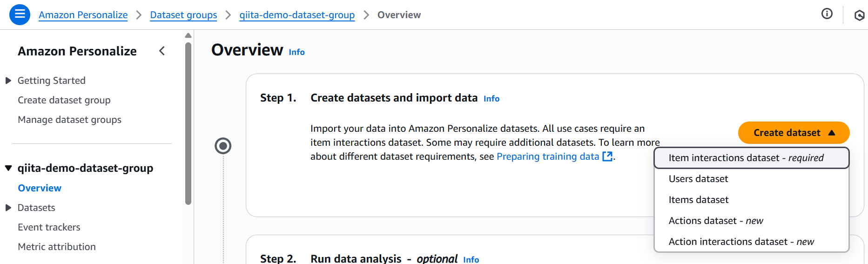Open the Dataset groups breadcrumb link
Viewport: 868px width, 264px height.
point(183,15)
